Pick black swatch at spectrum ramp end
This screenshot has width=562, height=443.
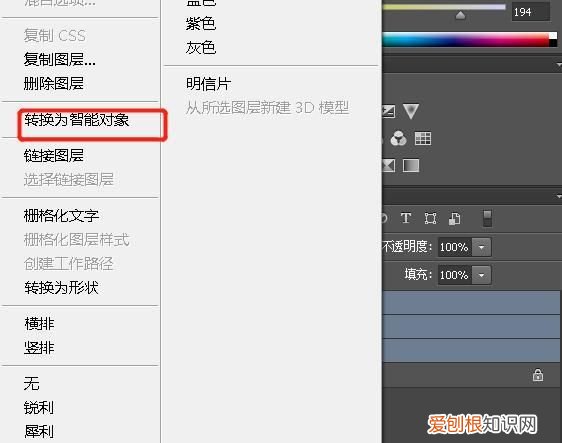(553, 43)
